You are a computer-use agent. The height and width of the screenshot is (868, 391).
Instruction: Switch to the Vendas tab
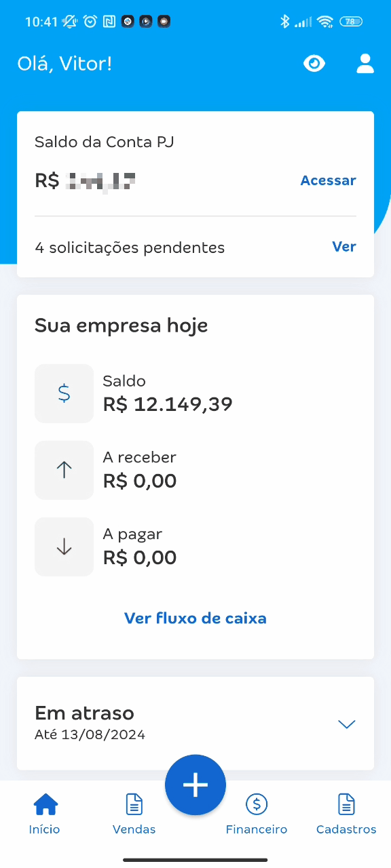[134, 814]
